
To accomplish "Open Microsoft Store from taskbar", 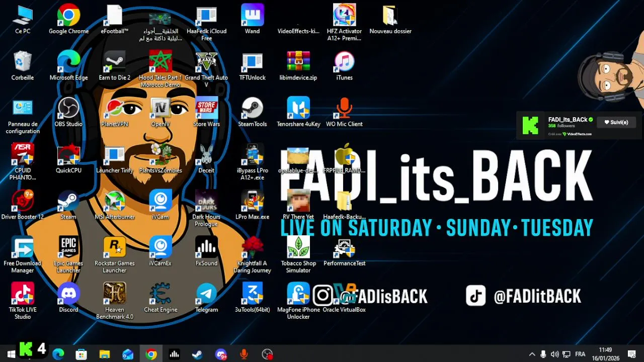I will [81, 354].
